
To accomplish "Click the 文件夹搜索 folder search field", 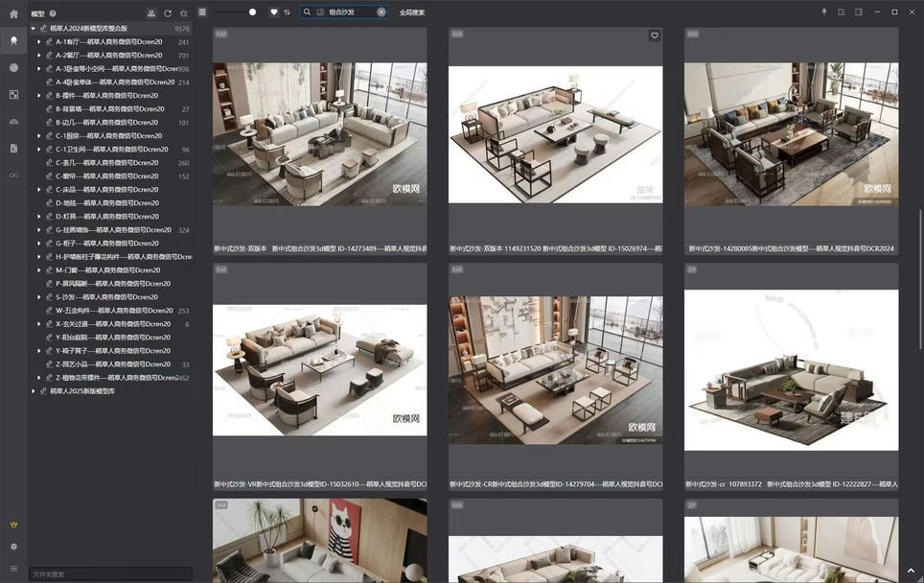I will pyautogui.click(x=109, y=574).
